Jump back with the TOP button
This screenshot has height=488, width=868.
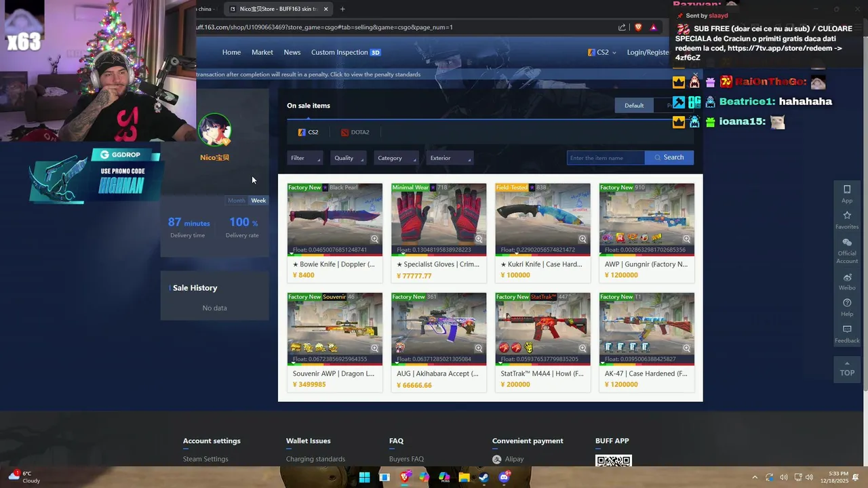847,369
